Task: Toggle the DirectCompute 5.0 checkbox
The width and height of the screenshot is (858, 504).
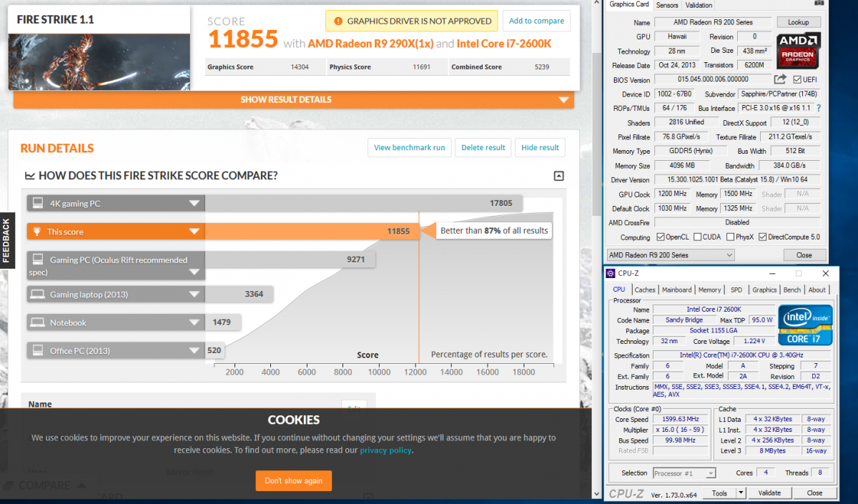Action: click(x=762, y=237)
